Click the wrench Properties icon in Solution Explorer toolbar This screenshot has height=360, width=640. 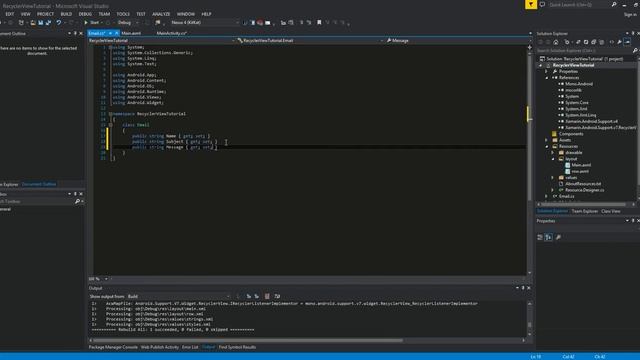619,42
